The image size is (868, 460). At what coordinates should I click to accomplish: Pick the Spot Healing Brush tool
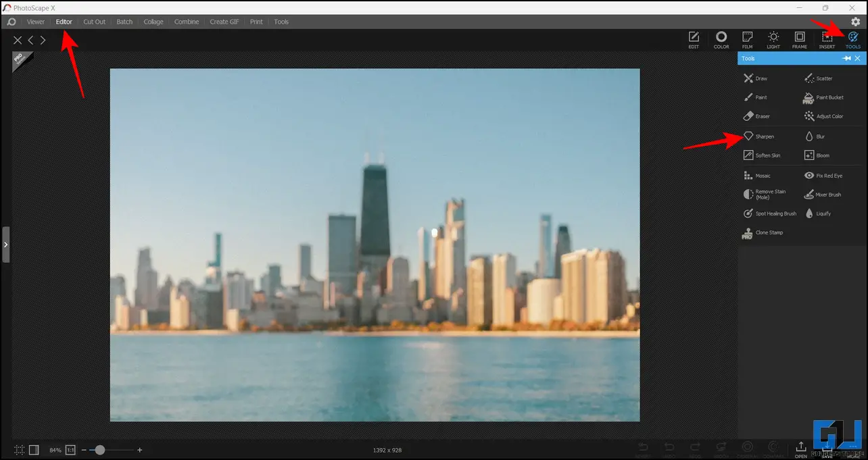pos(769,213)
